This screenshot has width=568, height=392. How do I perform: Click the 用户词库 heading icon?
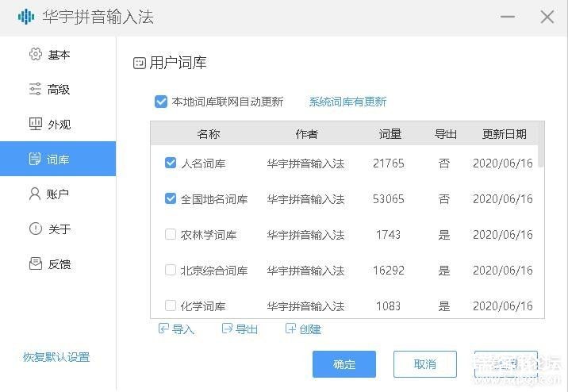[140, 63]
